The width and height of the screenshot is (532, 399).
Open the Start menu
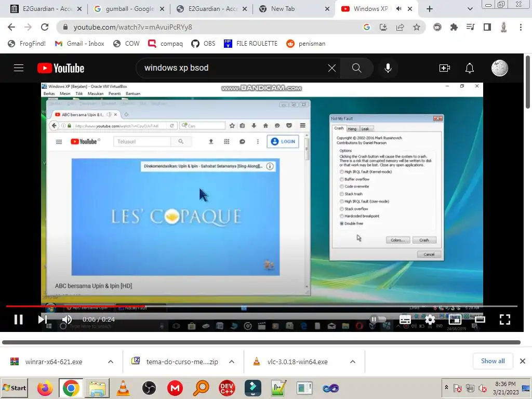(14, 388)
